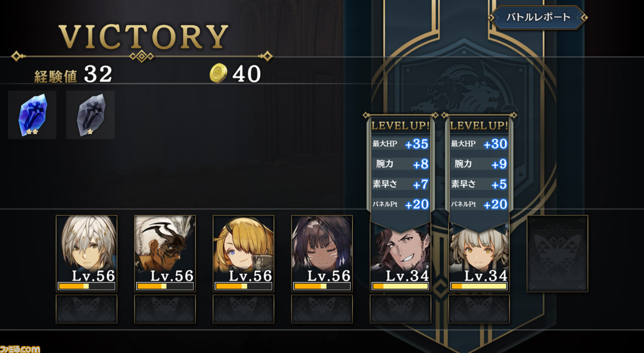Click empty sub-slot under silver-haired girl
The image size is (644, 353).
pos(479,309)
